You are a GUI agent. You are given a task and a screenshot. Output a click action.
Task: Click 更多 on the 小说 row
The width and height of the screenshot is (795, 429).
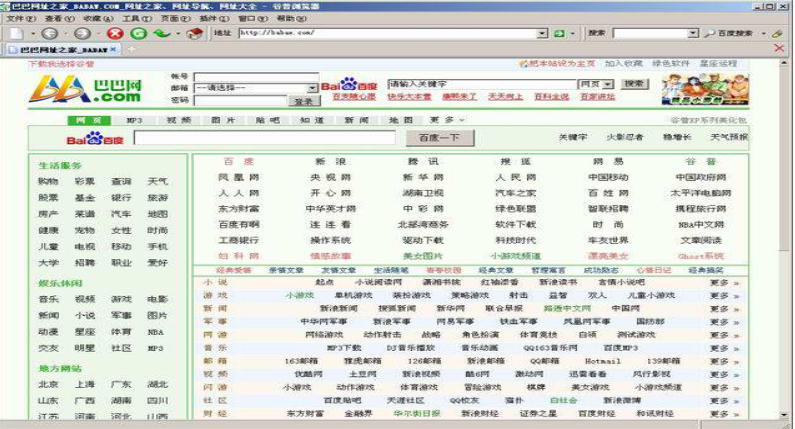pyautogui.click(x=724, y=282)
